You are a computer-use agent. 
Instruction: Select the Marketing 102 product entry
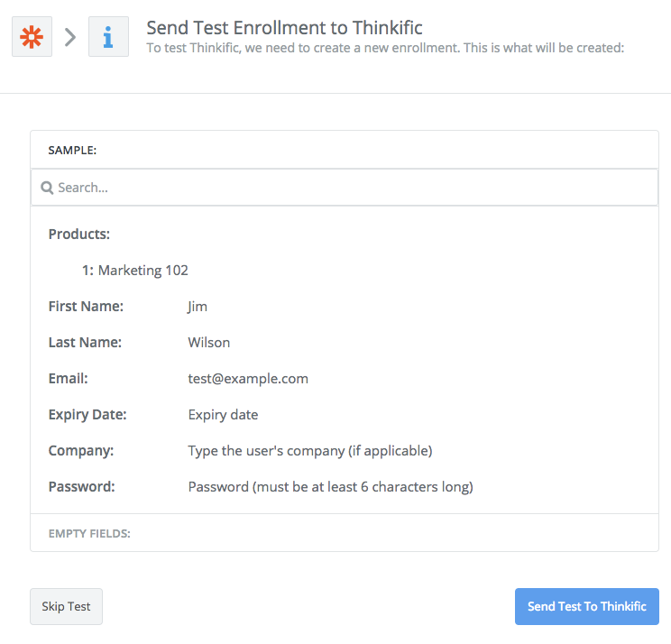point(134,270)
